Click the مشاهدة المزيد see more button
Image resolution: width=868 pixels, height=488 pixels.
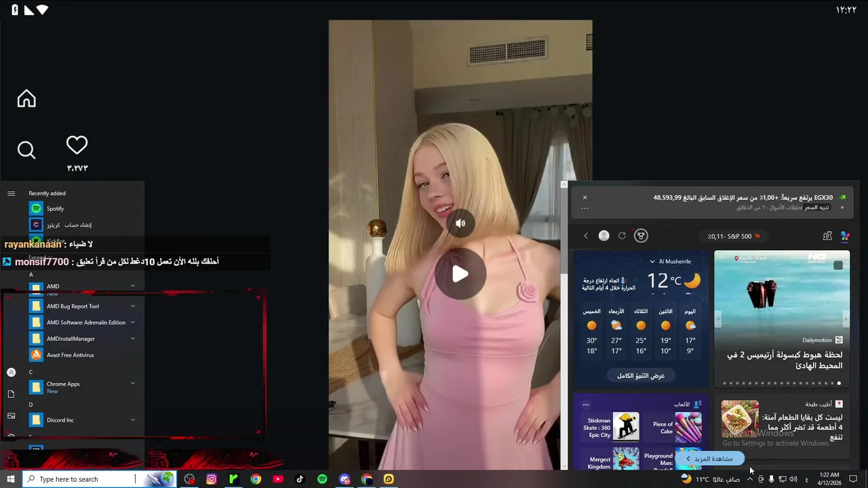tap(709, 459)
